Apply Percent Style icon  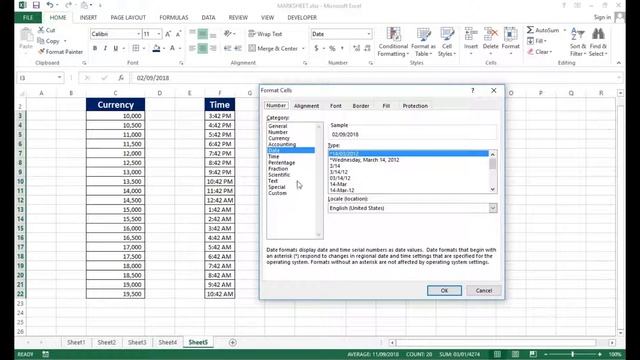pyautogui.click(x=332, y=48)
